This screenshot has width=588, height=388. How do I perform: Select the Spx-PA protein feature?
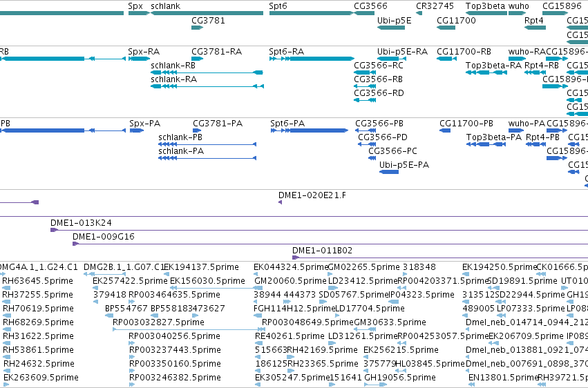[x=137, y=130]
